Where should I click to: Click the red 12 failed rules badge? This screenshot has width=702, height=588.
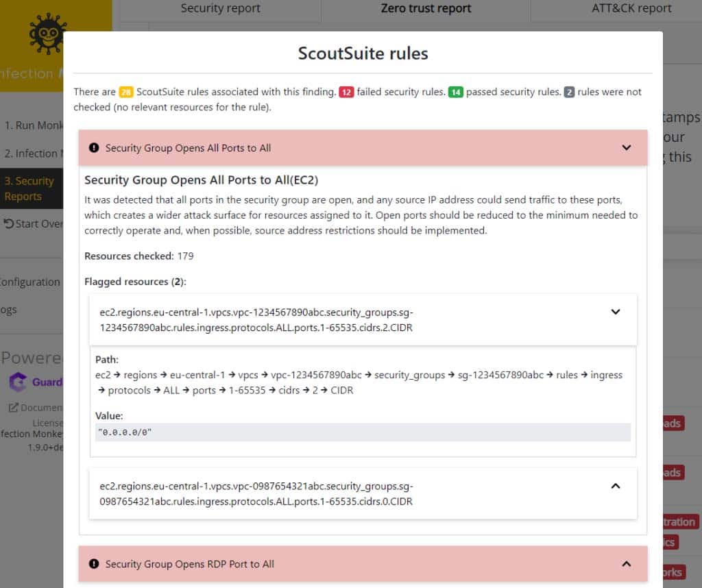346,92
